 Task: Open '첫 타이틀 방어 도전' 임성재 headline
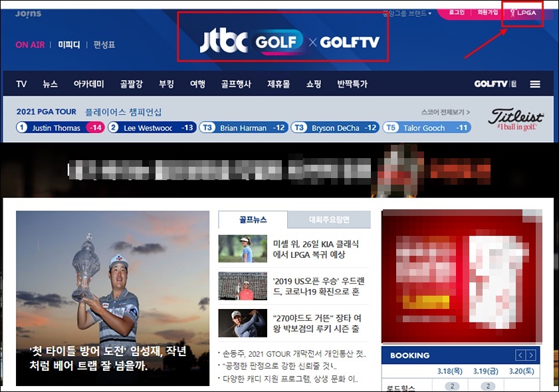pos(108,358)
